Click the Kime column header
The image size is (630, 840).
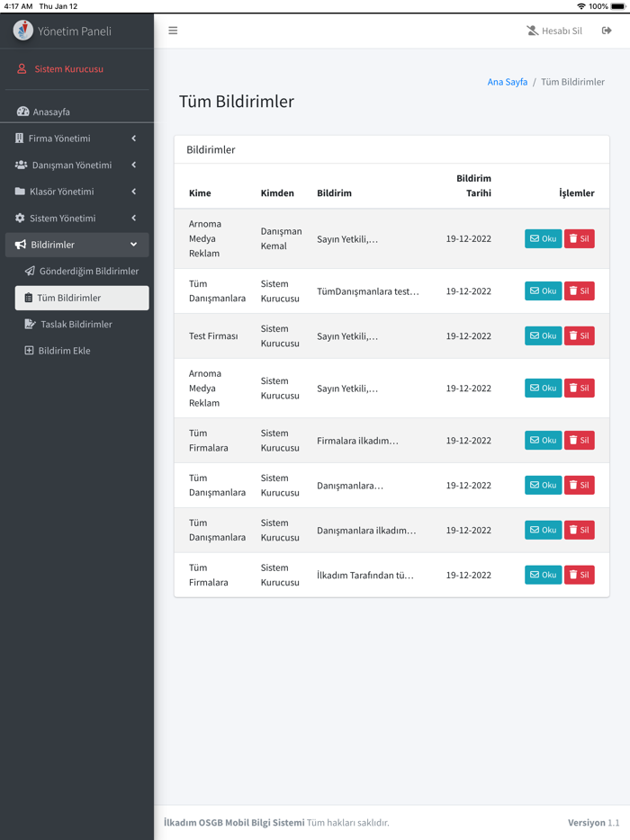[200, 192]
